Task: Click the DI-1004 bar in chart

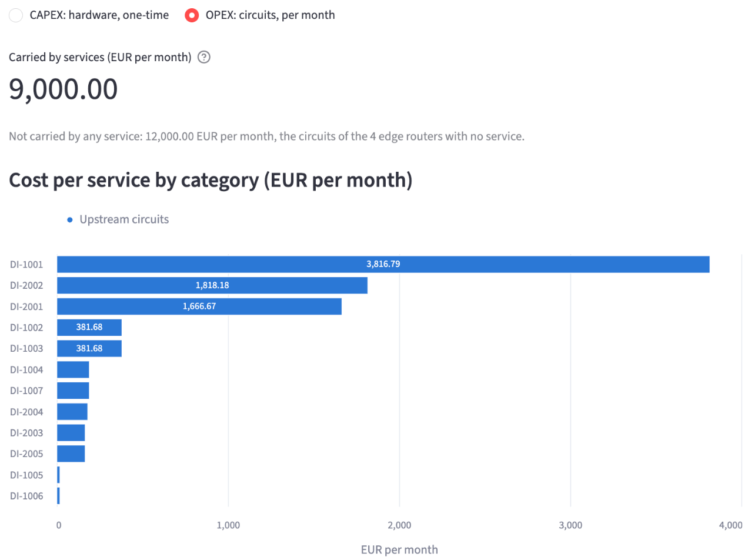Action: [x=73, y=369]
